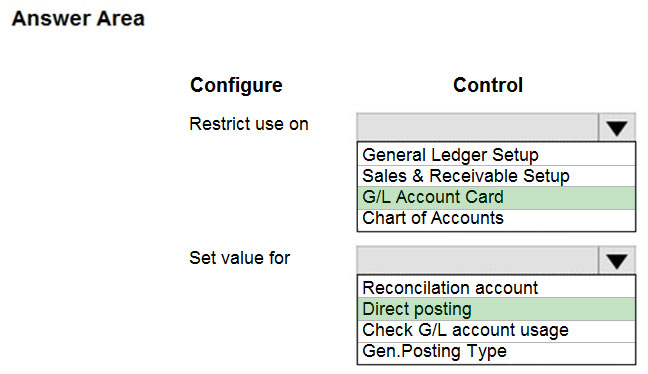Viewport: 648px width, 374px height.
Task: Expand the Set value for dropdown arrow
Action: tap(617, 261)
